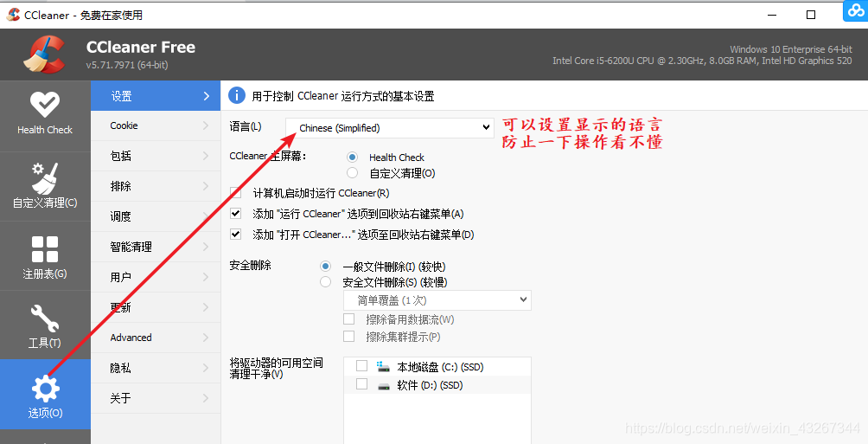
Task: Open the language dropdown Chinese (Simplified)
Action: click(x=390, y=127)
